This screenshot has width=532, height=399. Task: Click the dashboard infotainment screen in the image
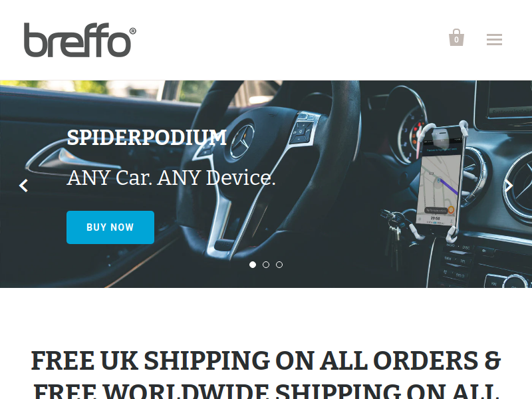(504, 106)
